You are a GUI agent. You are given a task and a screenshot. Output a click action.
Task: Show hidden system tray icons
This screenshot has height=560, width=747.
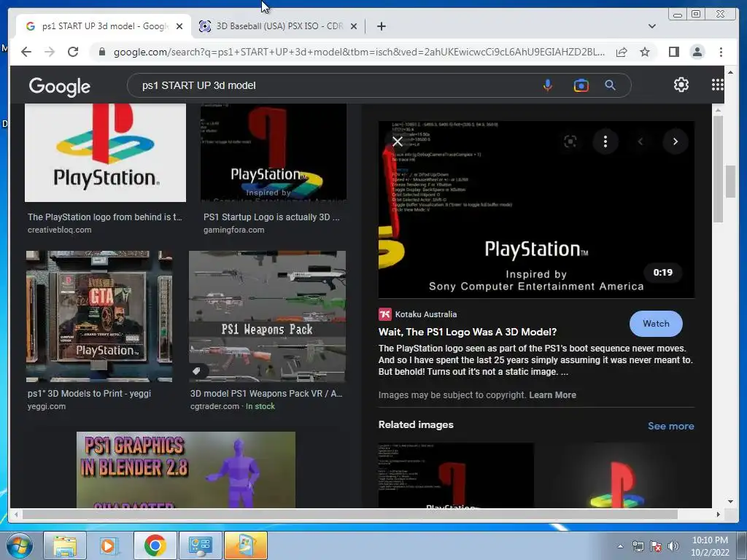620,546
